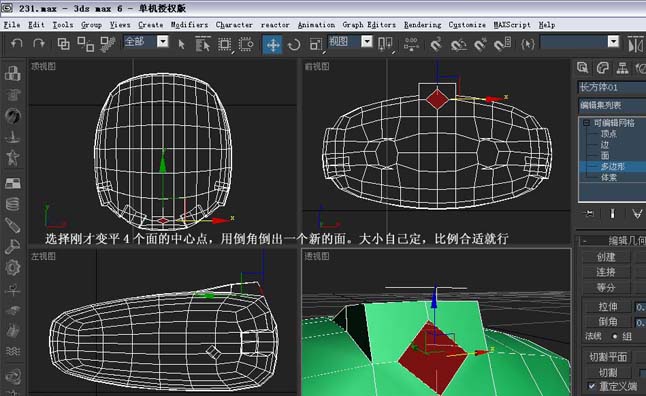Collapse the 可编辑网格 stack entry
The width and height of the screenshot is (646, 396).
click(x=587, y=123)
